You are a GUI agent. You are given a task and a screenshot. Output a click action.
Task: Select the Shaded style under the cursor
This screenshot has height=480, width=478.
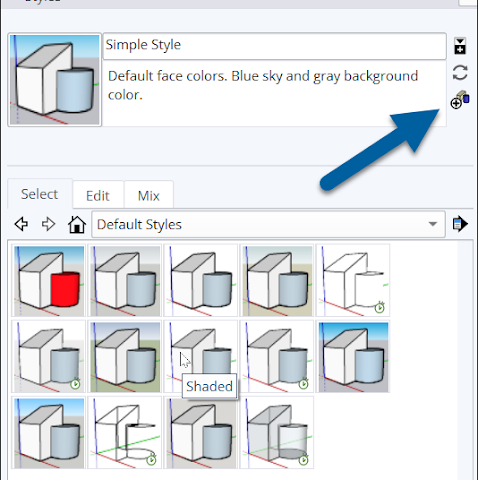[201, 356]
